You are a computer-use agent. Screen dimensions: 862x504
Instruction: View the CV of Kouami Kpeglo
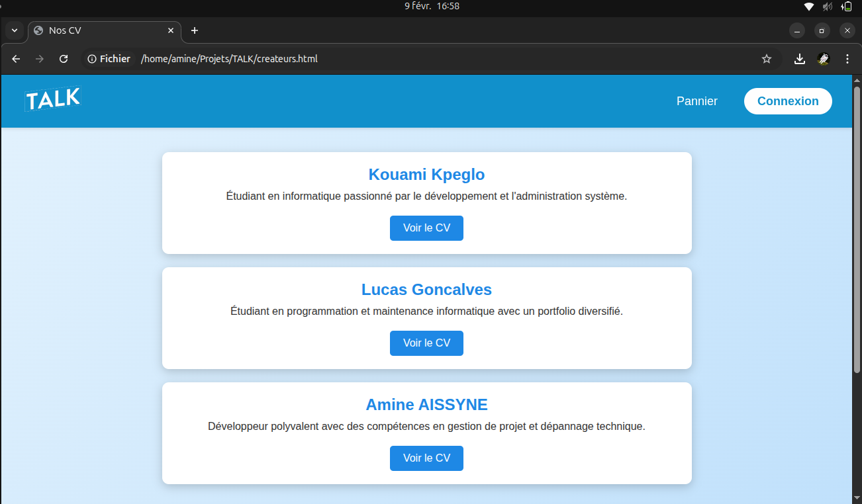coord(426,228)
